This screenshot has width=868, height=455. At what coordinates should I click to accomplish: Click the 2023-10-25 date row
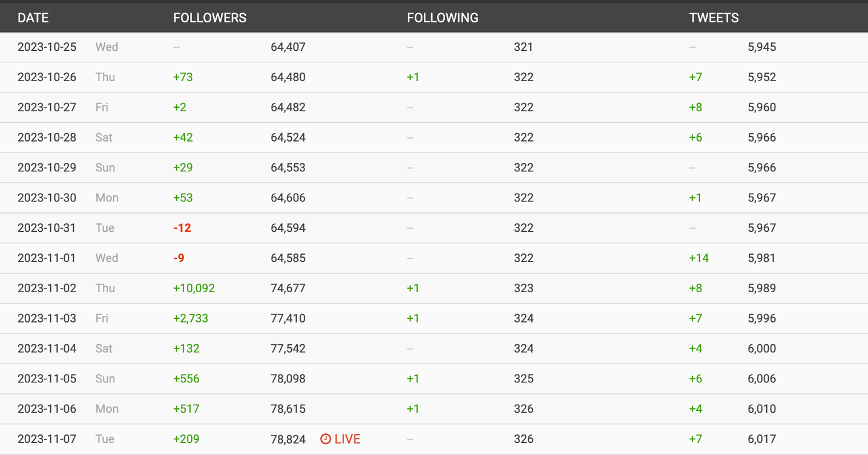[x=434, y=47]
